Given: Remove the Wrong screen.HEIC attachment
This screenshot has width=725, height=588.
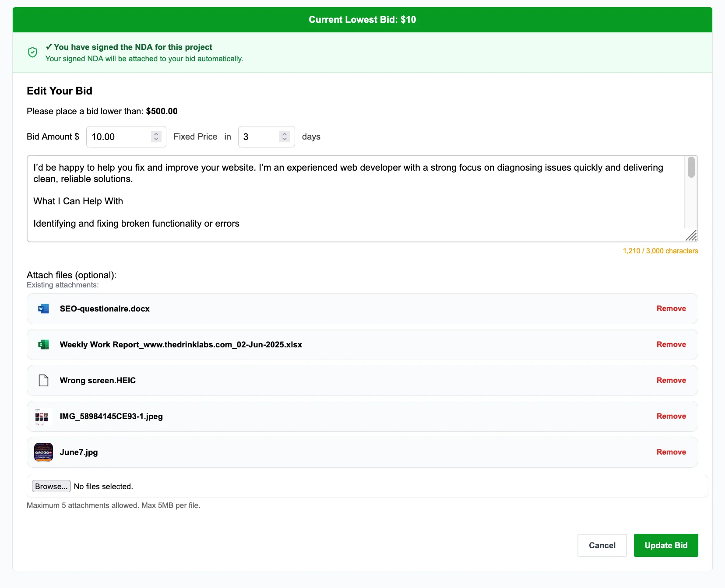Looking at the screenshot, I should [x=671, y=381].
